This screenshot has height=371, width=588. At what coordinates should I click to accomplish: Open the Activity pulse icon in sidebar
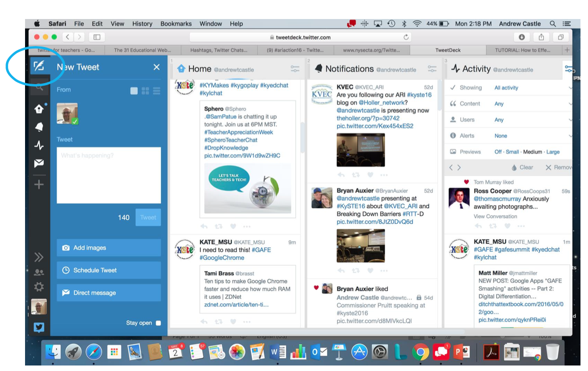click(x=39, y=145)
